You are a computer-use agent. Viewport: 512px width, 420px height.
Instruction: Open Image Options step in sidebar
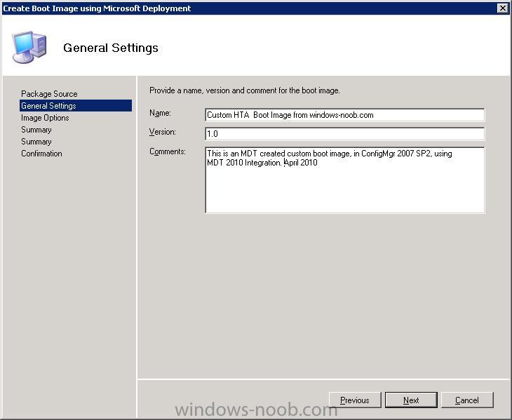coord(45,118)
